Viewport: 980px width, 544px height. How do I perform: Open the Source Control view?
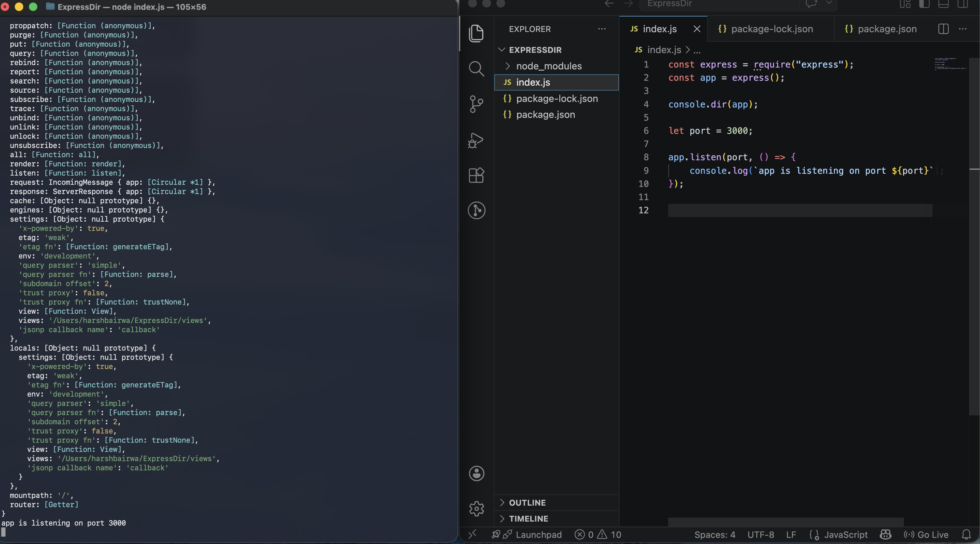click(476, 104)
